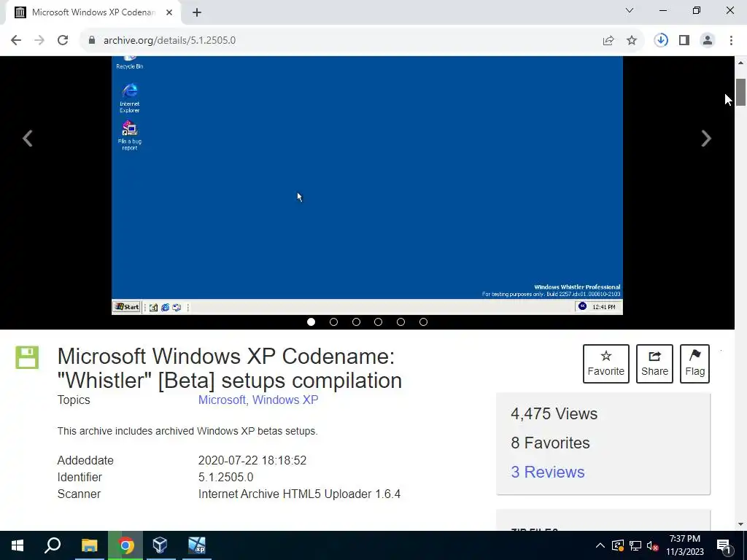The width and height of the screenshot is (747, 560).
Task: Select the third carousel dot
Action: point(356,322)
